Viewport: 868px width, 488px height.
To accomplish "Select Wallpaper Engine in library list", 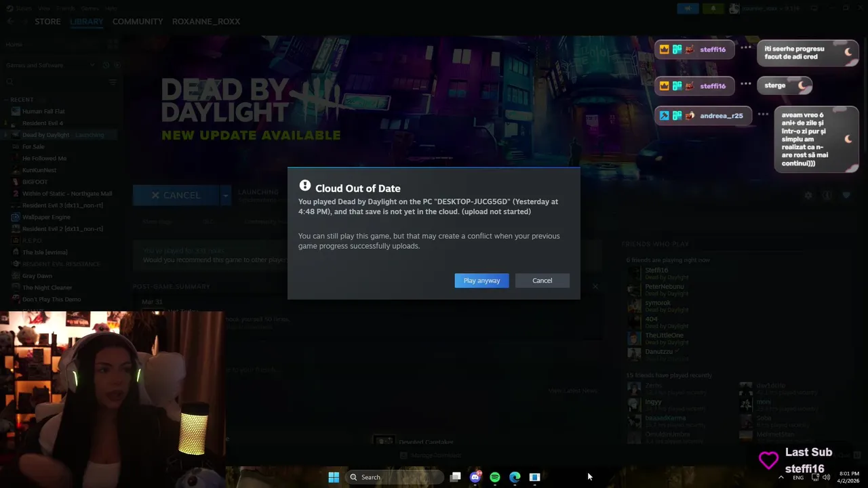I will [x=46, y=217].
